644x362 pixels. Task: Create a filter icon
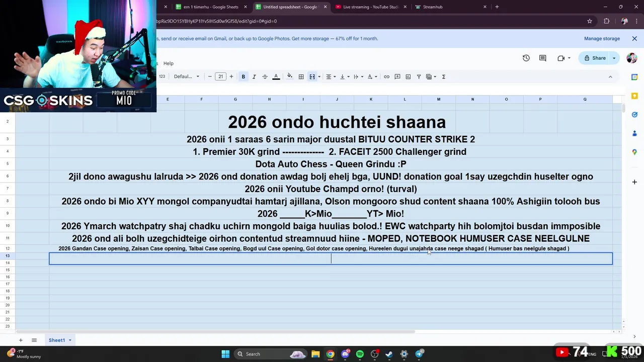click(x=419, y=76)
